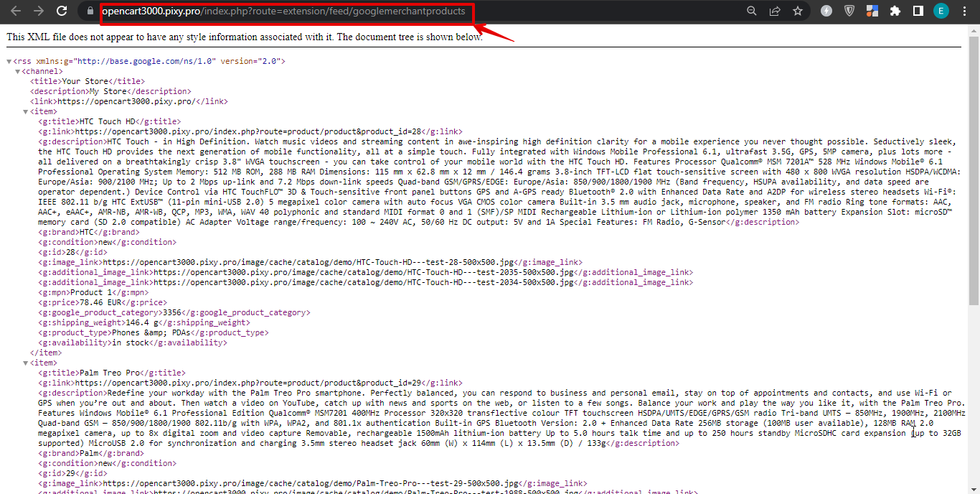Click the price '78.46 EUR'

[101, 303]
